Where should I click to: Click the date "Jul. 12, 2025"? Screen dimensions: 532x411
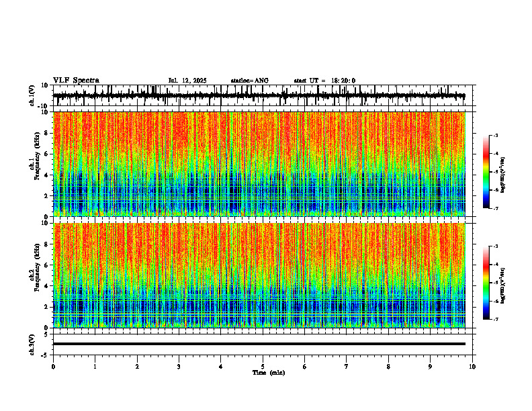[x=187, y=81]
